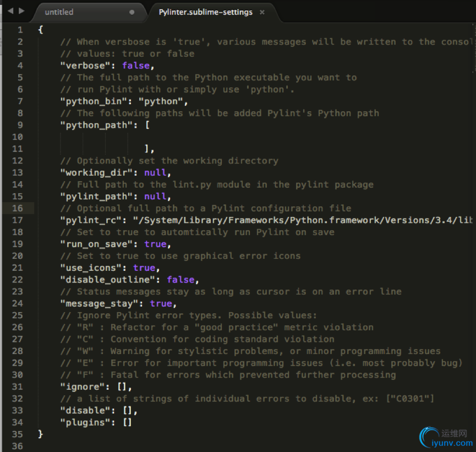Screen dimensions: 476x452
Task: Click the closing bracket "]," on line 11
Action: 149,149
